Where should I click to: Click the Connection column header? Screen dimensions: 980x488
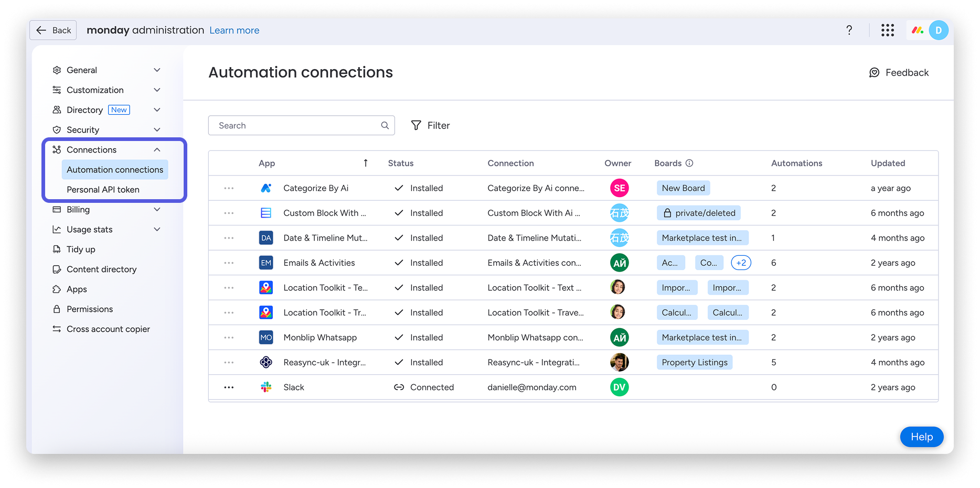pos(510,163)
